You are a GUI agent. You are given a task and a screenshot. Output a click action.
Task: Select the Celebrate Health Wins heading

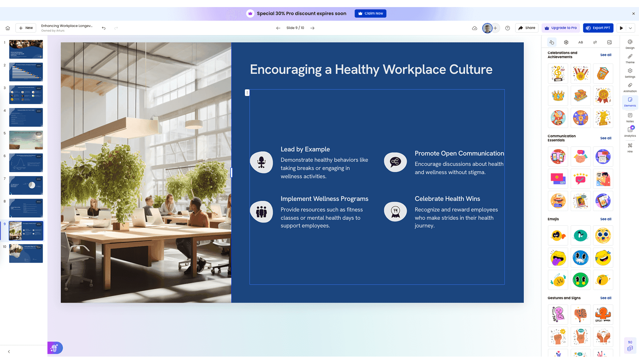(447, 199)
